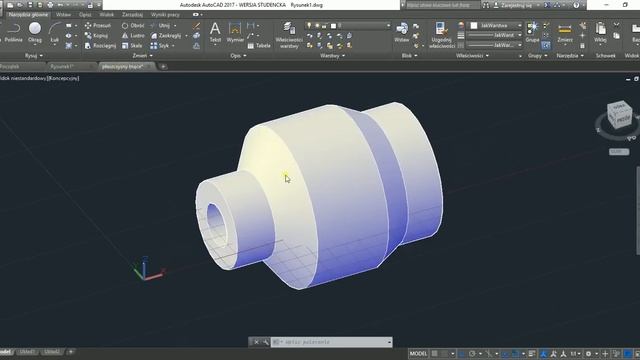Click the Utnij (trim) tool
640x360 pixels.
pos(160,25)
